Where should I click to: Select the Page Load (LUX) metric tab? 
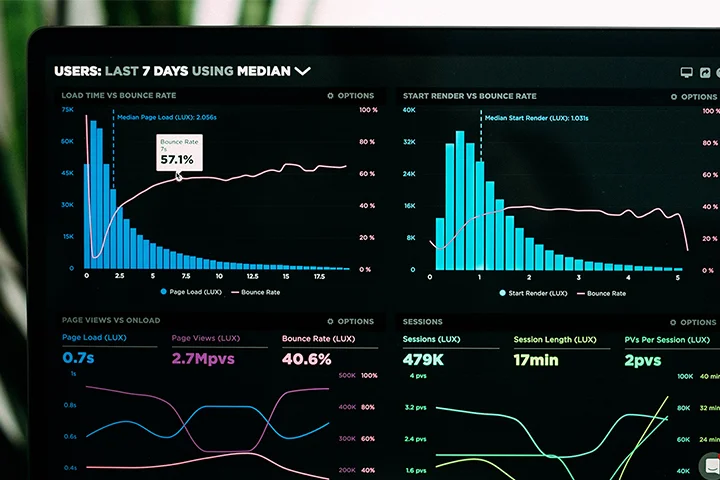coord(94,338)
